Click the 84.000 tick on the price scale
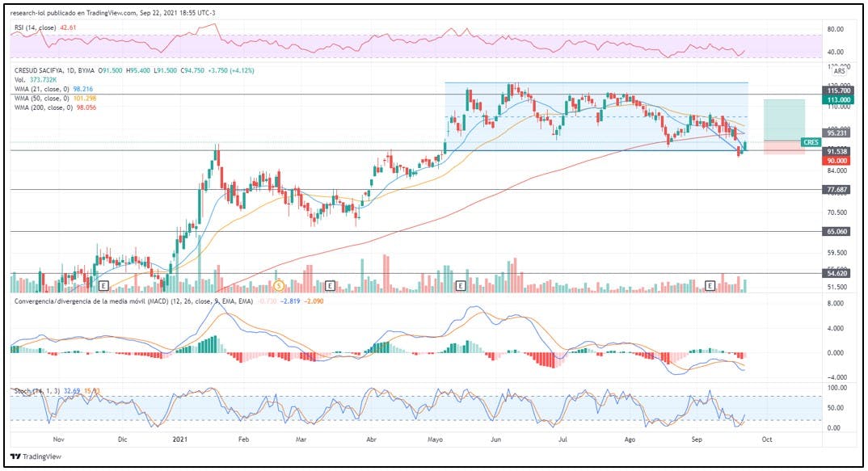Image resolution: width=868 pixels, height=471 pixels. [x=837, y=170]
